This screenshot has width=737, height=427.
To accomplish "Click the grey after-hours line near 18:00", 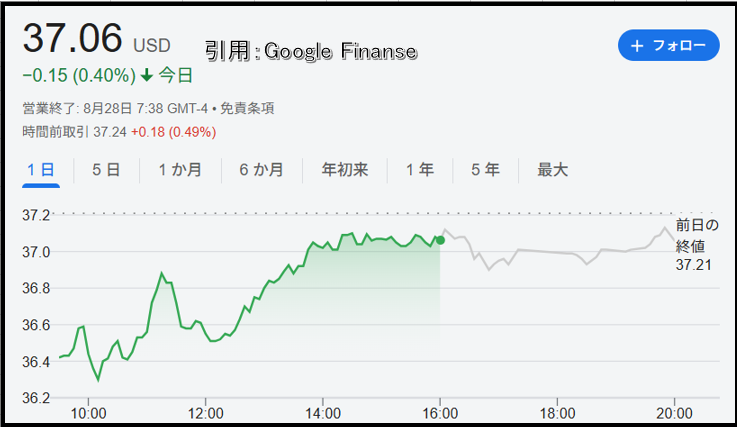I will click(557, 253).
